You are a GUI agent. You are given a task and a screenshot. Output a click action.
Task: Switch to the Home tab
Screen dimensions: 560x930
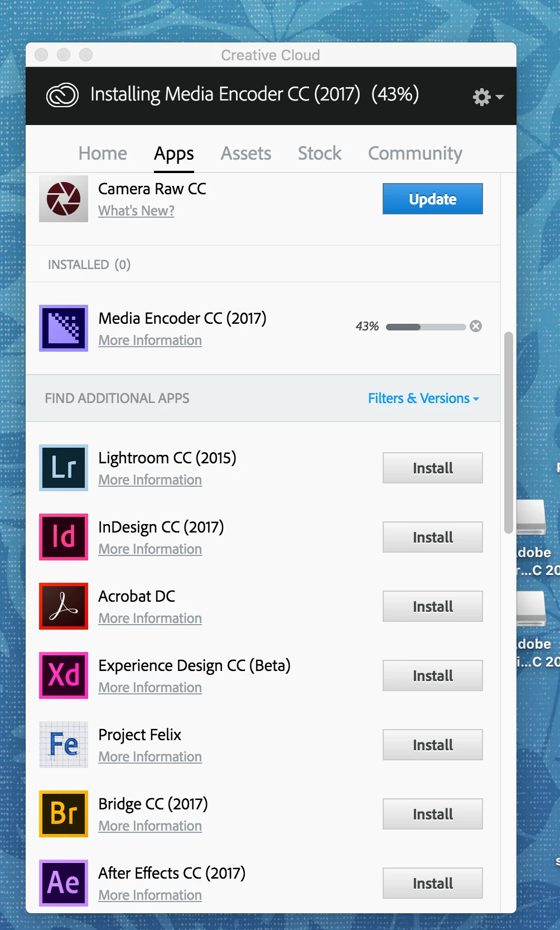tap(103, 153)
